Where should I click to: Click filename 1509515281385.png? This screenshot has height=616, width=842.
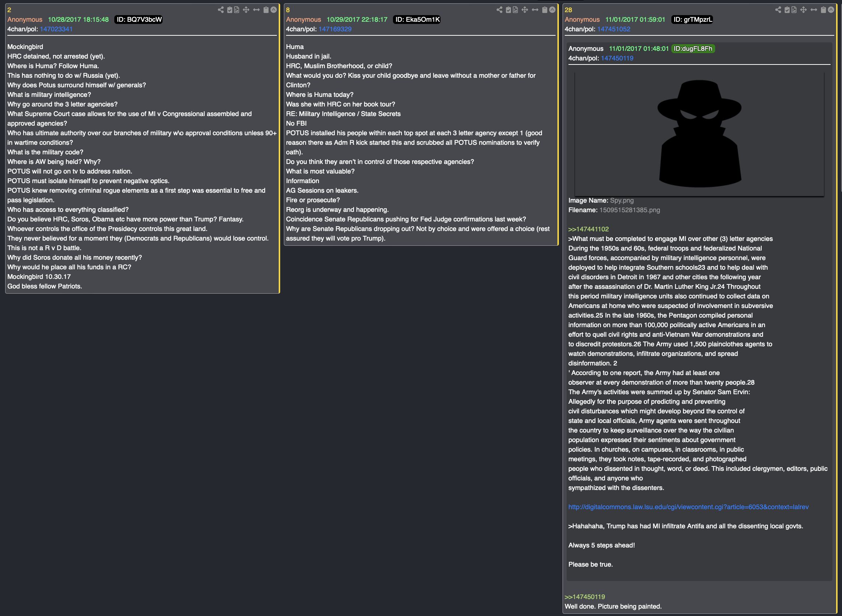[629, 210]
